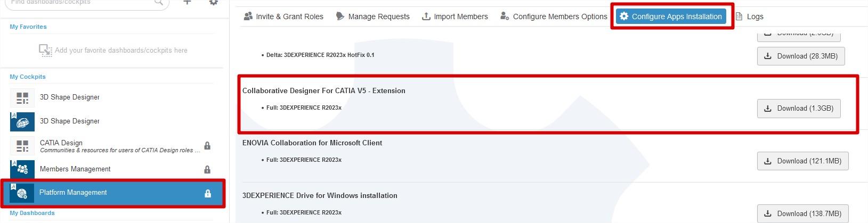868x223 pixels.
Task: Click the CATIA Design dashboard icon
Action: 22,145
